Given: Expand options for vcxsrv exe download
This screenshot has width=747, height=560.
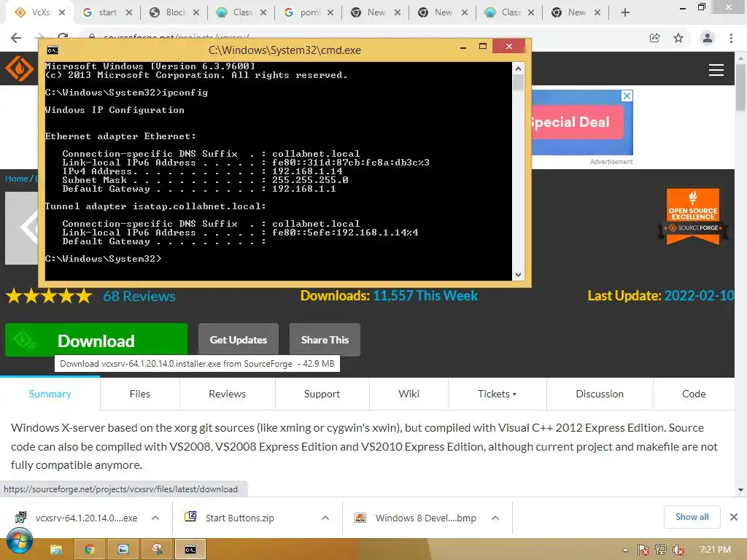Looking at the screenshot, I should pyautogui.click(x=155, y=518).
